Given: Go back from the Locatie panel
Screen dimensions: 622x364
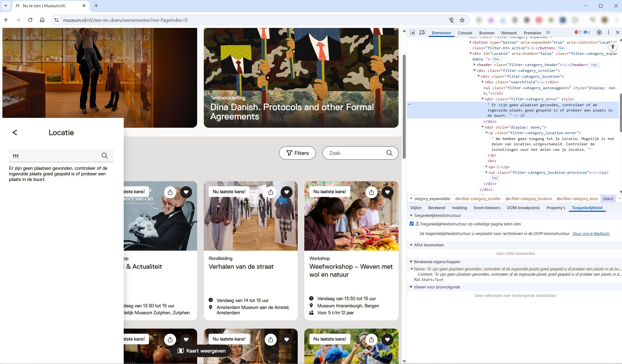Looking at the screenshot, I should 15,133.
